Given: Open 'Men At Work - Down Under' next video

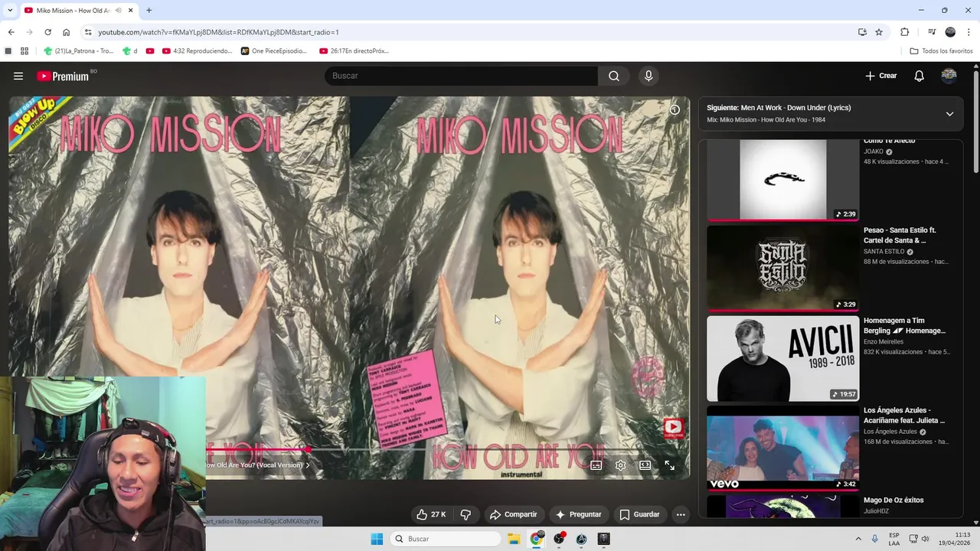Looking at the screenshot, I should (x=779, y=108).
